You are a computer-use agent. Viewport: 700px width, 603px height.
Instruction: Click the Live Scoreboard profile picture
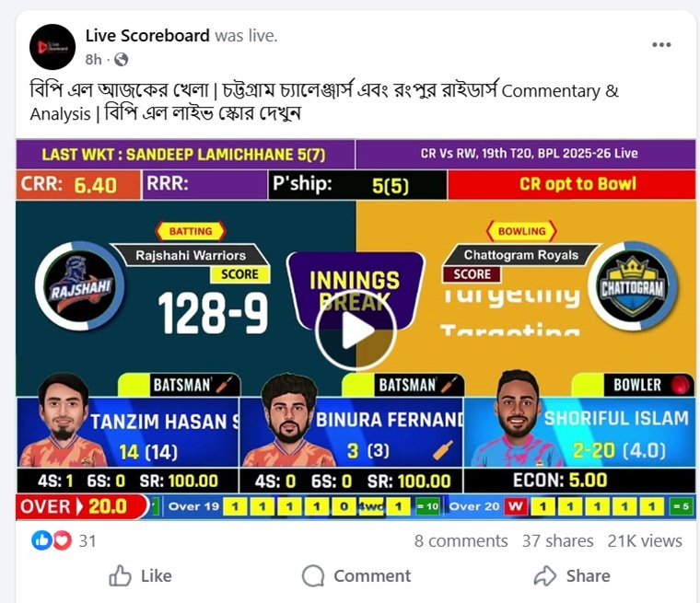pyautogui.click(x=52, y=47)
